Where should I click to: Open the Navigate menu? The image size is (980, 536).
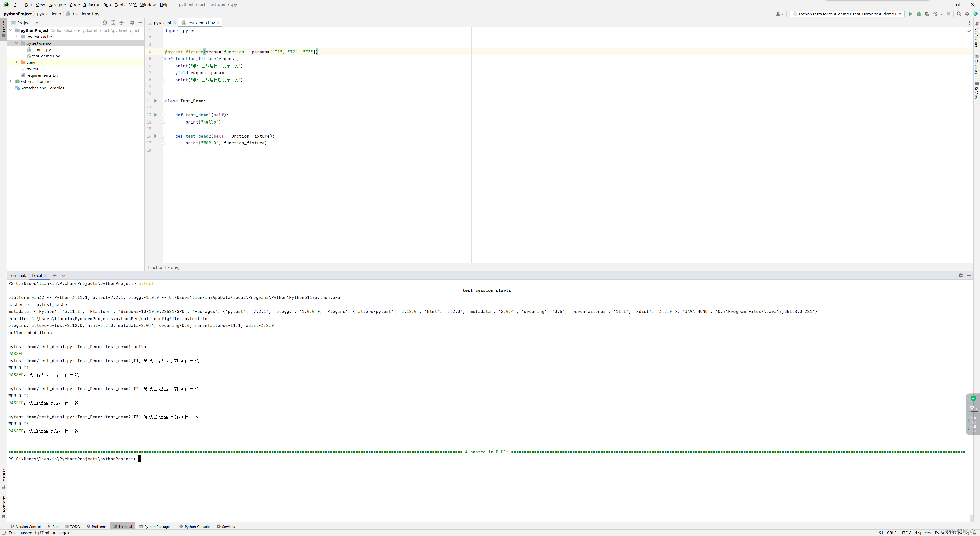(57, 5)
